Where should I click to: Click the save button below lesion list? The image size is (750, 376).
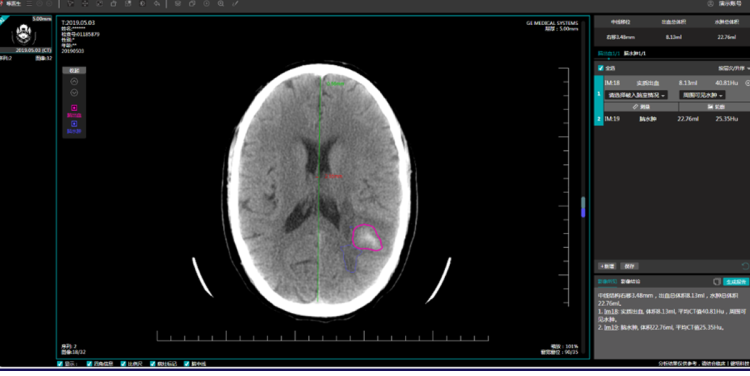tap(629, 266)
